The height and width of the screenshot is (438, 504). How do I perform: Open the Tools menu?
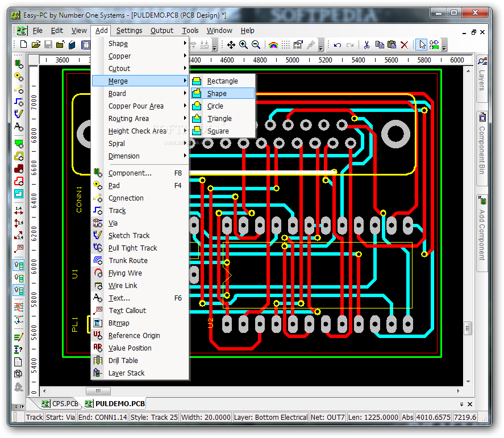coord(190,31)
